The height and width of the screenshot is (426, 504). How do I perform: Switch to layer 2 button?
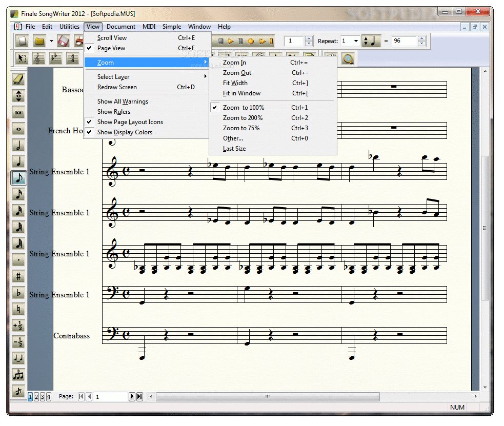click(36, 397)
